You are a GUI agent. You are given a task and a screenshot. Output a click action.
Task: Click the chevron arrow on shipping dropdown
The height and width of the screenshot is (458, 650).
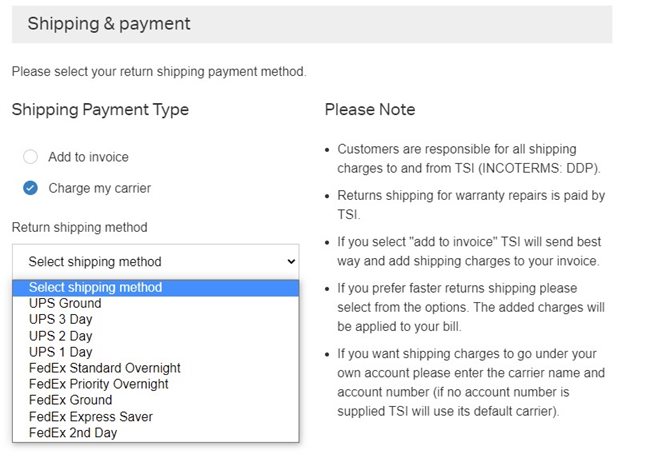point(291,261)
